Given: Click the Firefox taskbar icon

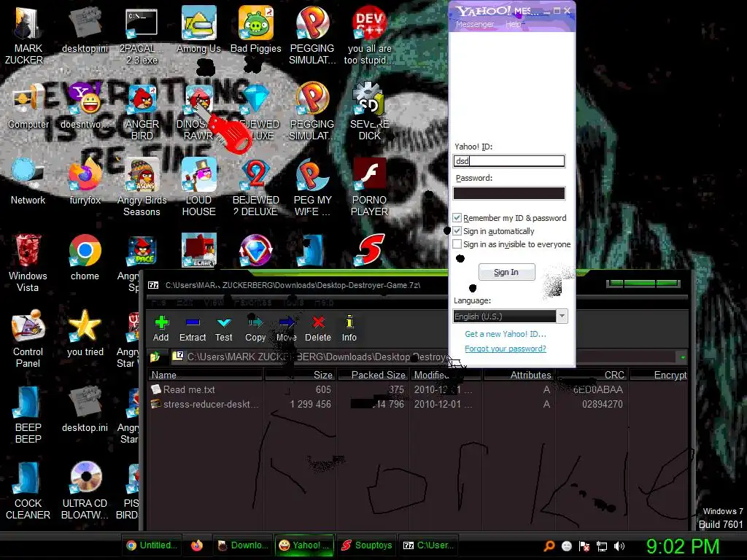Looking at the screenshot, I should pyautogui.click(x=197, y=545).
